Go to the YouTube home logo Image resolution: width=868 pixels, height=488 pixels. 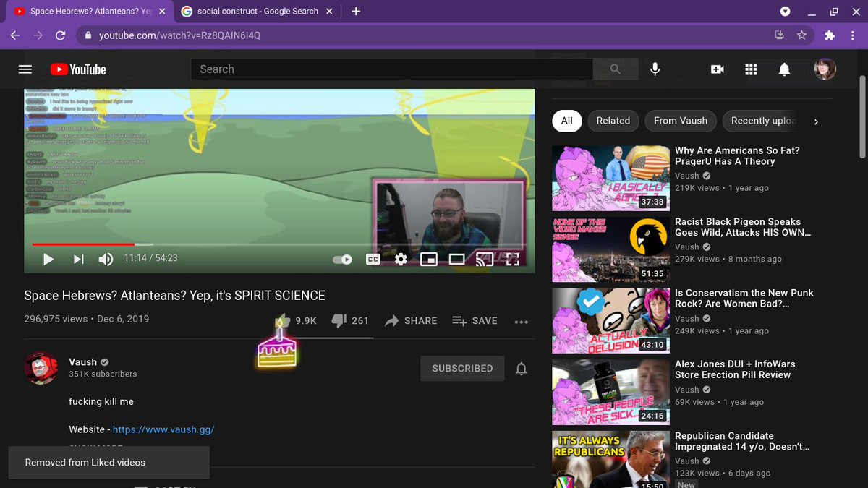[x=78, y=69]
